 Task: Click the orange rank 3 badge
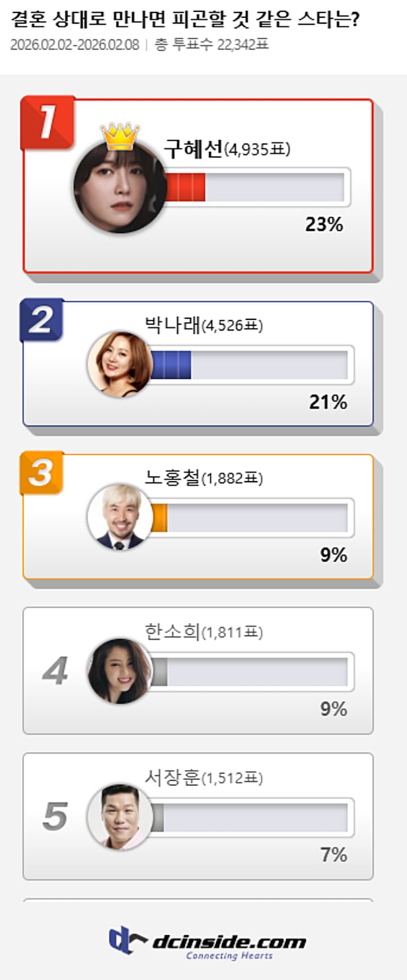(x=42, y=473)
